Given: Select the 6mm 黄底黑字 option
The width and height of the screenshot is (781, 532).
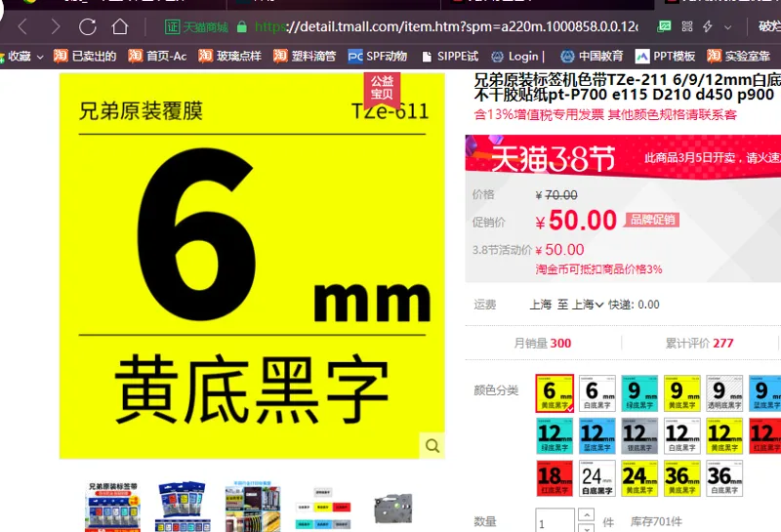Looking at the screenshot, I should click(555, 393).
